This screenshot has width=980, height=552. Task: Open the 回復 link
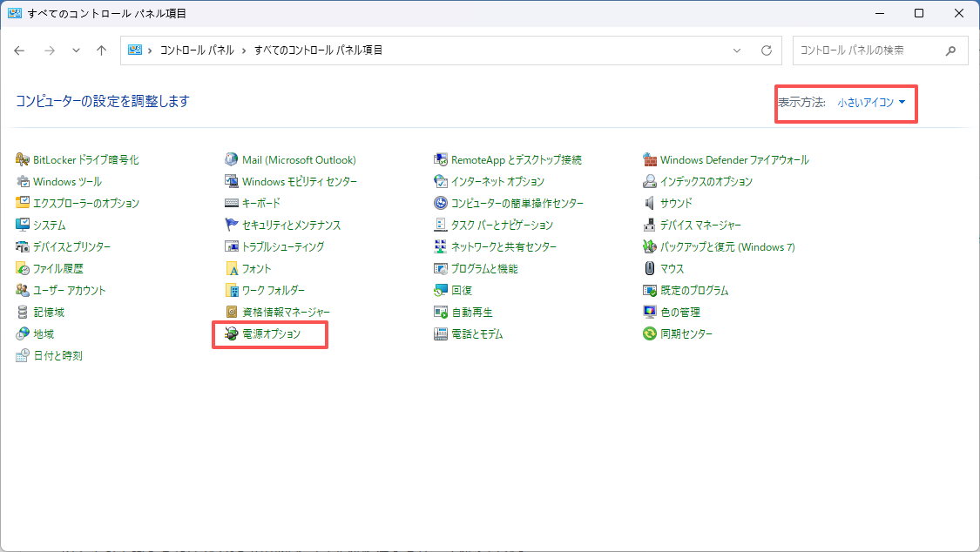pyautogui.click(x=461, y=290)
